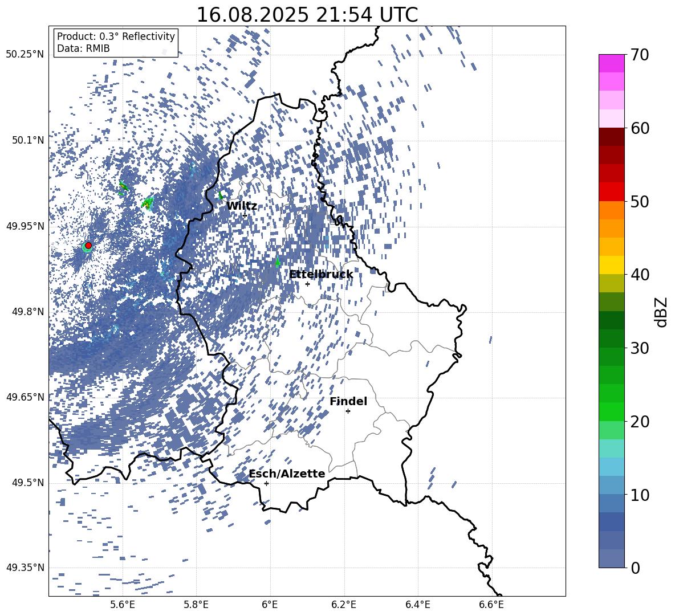Viewport: 675px width, 616px height.
Task: Click the 'Product: 0.3° Reflectivity' label
Action: pyautogui.click(x=116, y=36)
